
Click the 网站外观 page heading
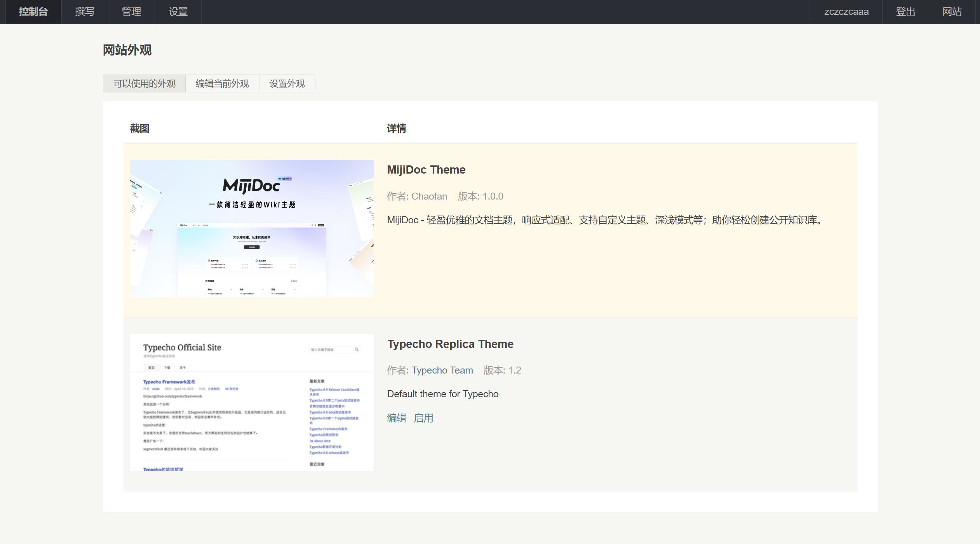tap(127, 50)
